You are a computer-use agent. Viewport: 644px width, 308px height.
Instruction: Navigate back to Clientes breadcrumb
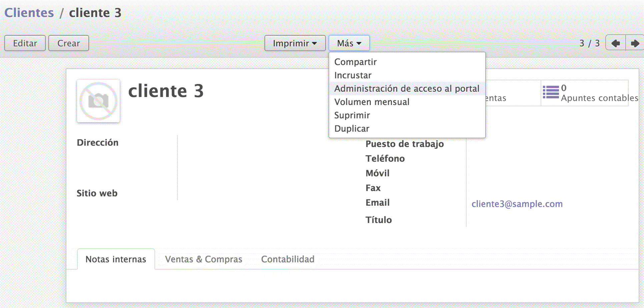pos(29,13)
